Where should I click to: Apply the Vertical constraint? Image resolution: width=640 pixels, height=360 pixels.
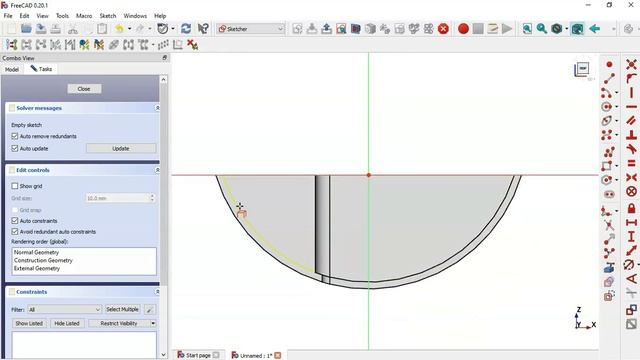[631, 93]
